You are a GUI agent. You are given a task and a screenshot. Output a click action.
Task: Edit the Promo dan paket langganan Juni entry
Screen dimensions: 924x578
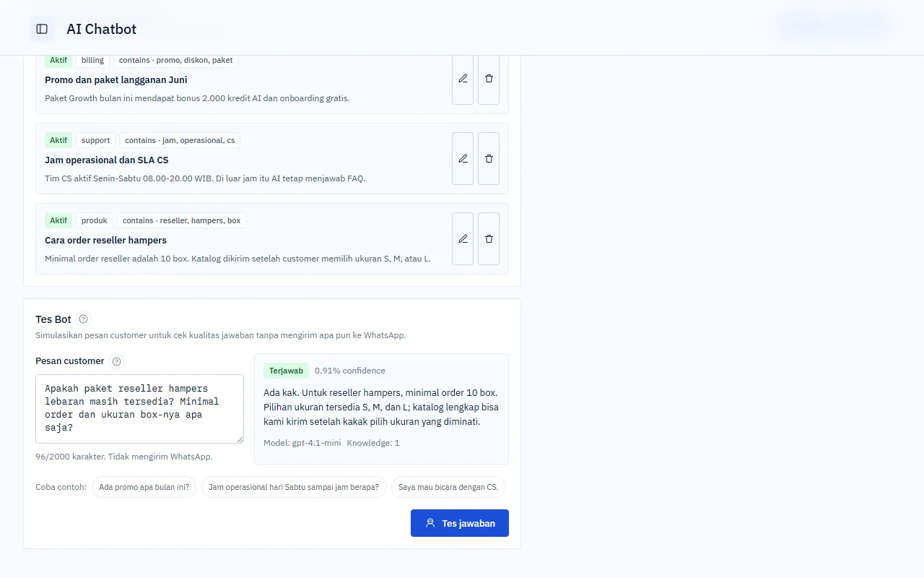463,78
